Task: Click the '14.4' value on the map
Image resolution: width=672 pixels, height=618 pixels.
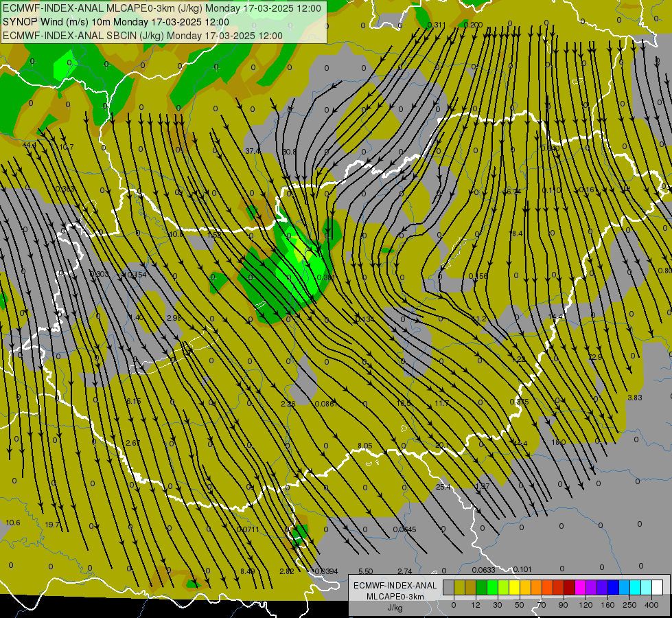Action: tap(555, 317)
